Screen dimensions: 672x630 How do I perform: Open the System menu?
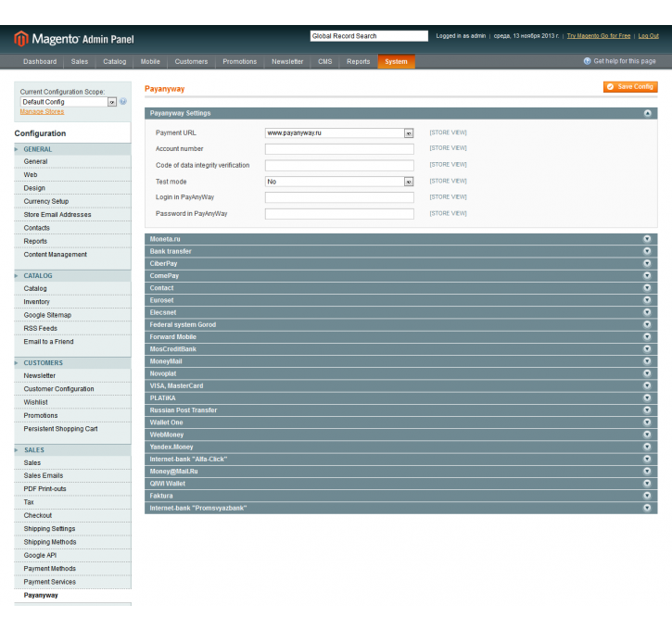coord(396,62)
